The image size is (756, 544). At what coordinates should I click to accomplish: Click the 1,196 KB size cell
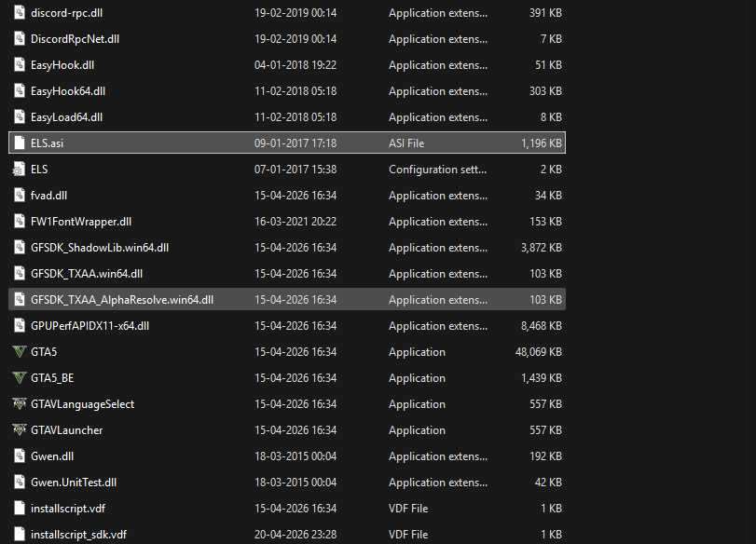coord(542,143)
